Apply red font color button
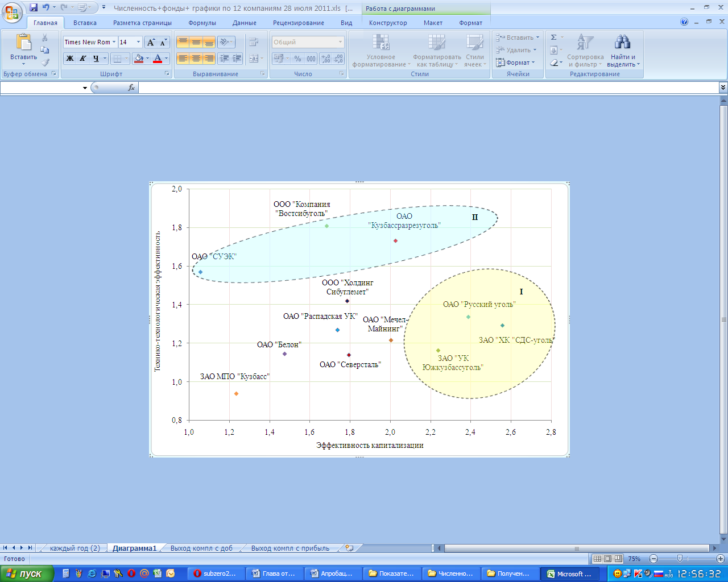This screenshot has width=728, height=582. pos(158,58)
